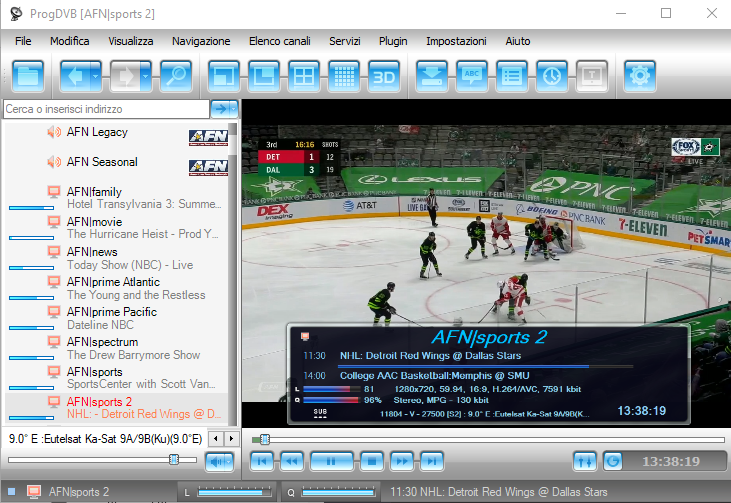This screenshot has width=731, height=503.
Task: Open the File menu
Action: [23, 41]
